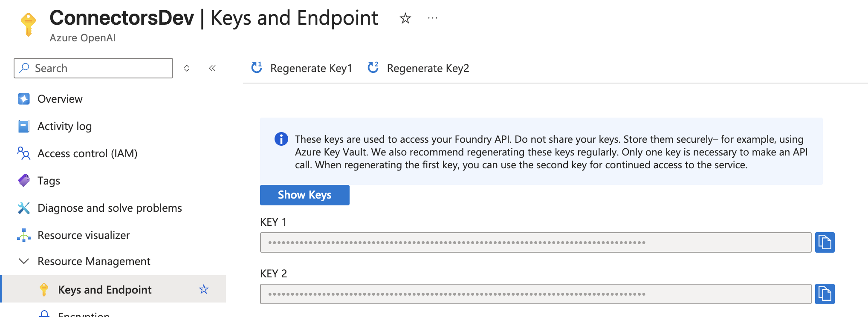
Task: Select Overview in the sidebar menu
Action: (x=60, y=99)
